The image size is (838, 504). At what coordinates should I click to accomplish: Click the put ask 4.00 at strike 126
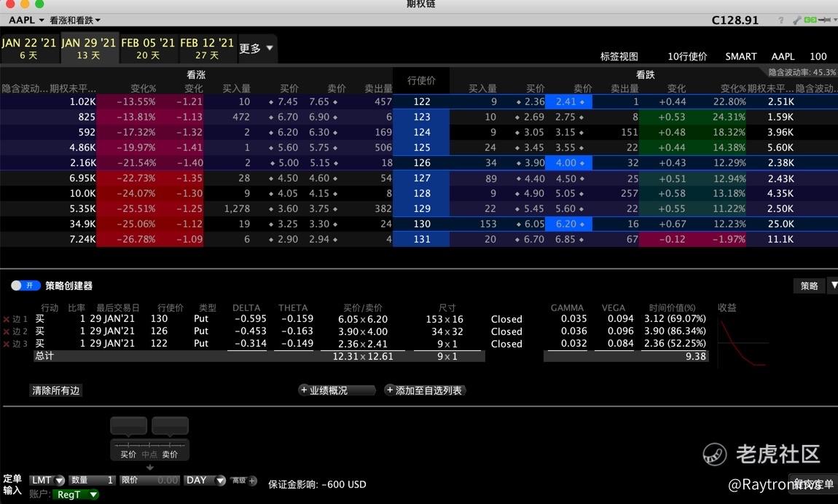pos(569,163)
